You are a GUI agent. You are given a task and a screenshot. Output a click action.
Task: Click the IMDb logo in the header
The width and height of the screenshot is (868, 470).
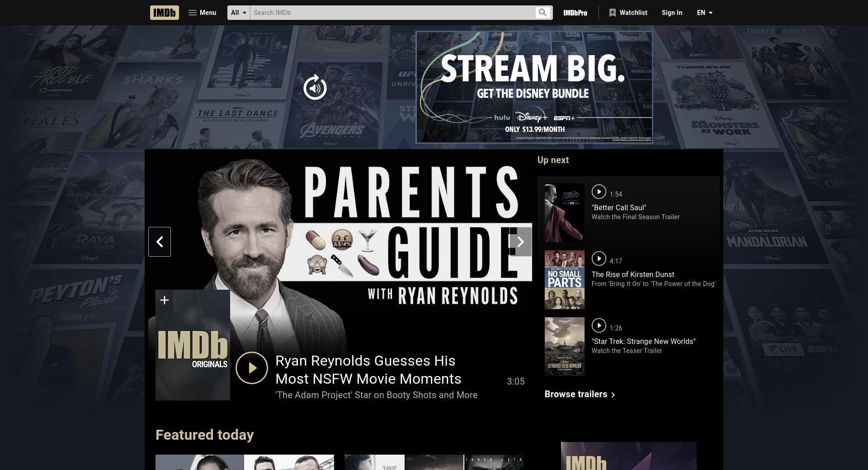(x=164, y=13)
